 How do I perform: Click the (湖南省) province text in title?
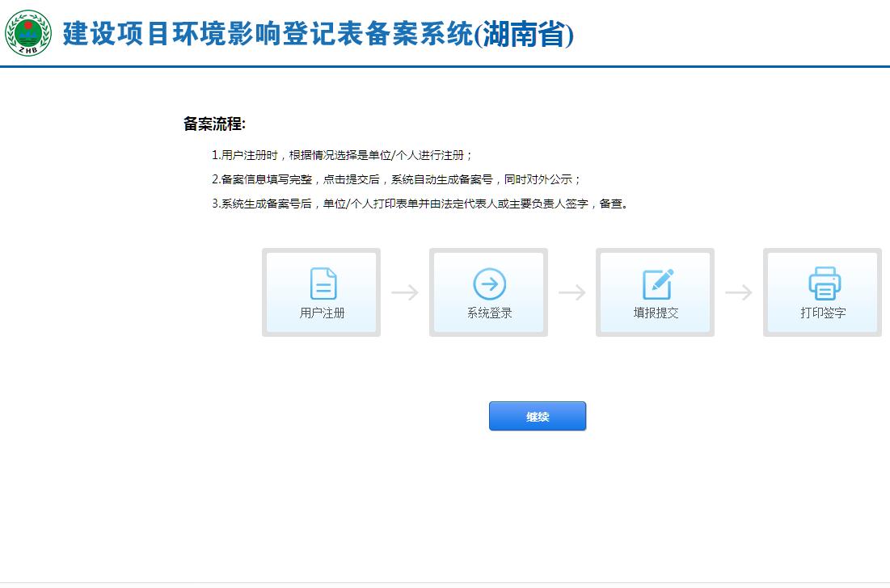524,35
